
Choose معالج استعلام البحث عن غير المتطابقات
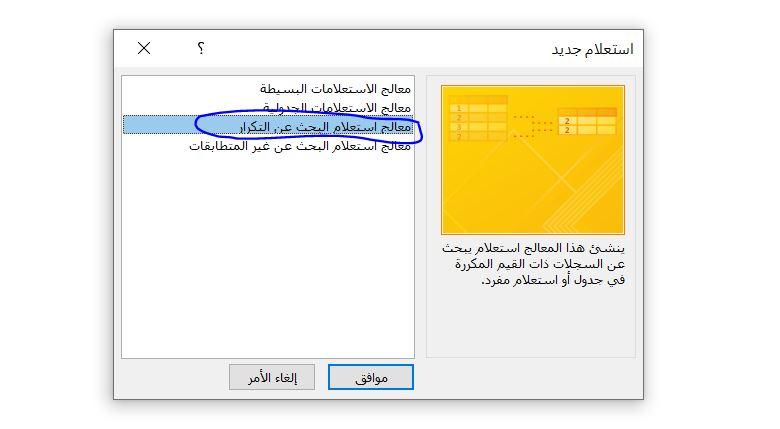click(300, 146)
